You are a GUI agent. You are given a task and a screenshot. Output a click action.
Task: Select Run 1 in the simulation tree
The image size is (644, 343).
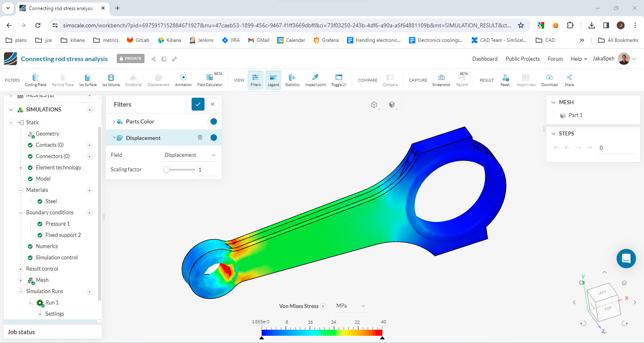tap(52, 303)
